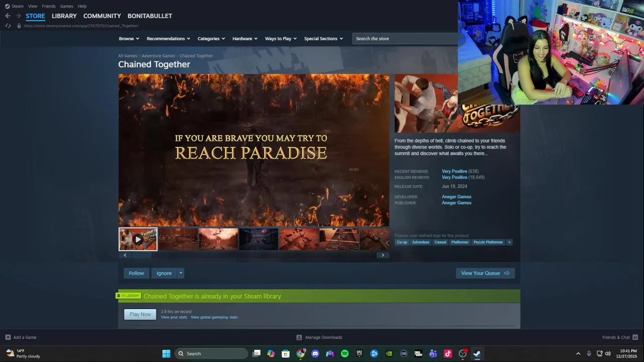Open the Games menu
Screen dimensions: 644x362
click(66, 6)
